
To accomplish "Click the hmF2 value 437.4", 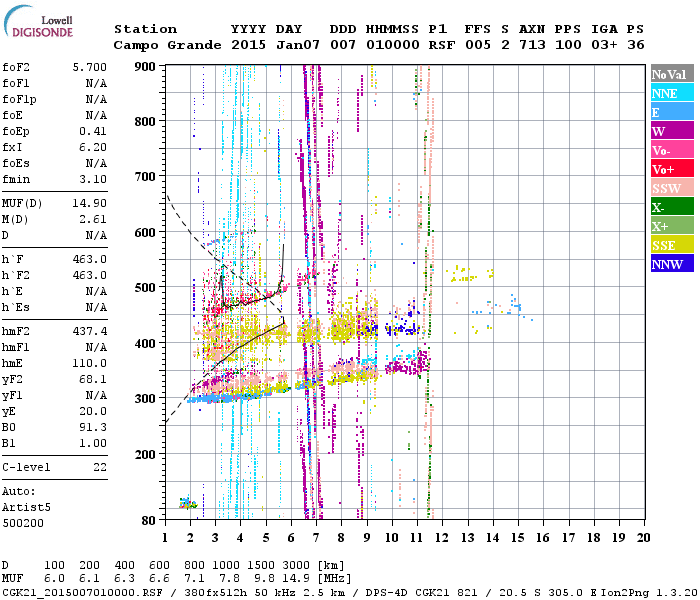I will click(x=89, y=331).
